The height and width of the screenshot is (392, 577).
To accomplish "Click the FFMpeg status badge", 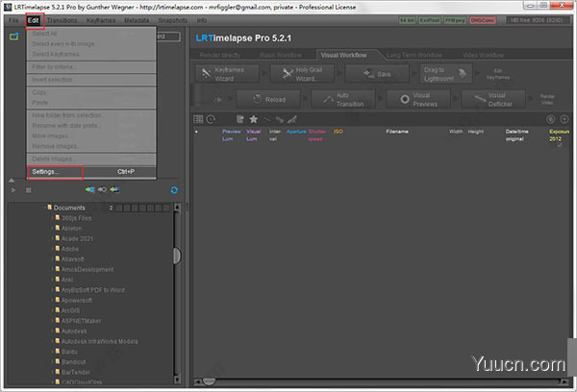I will 455,20.
